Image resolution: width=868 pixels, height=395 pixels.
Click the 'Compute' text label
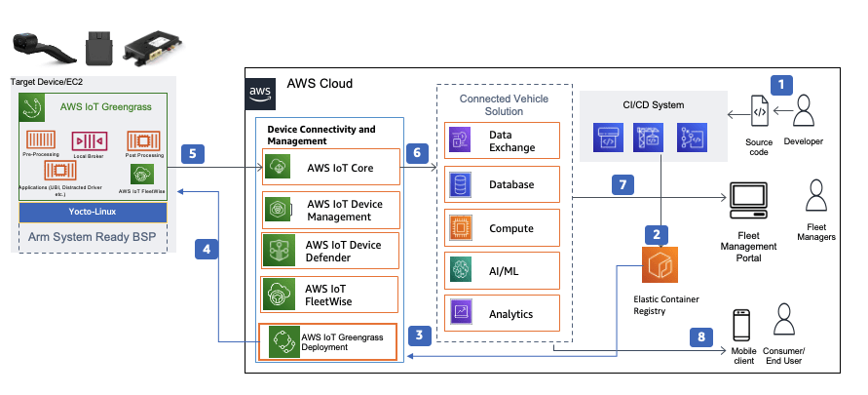[510, 228]
